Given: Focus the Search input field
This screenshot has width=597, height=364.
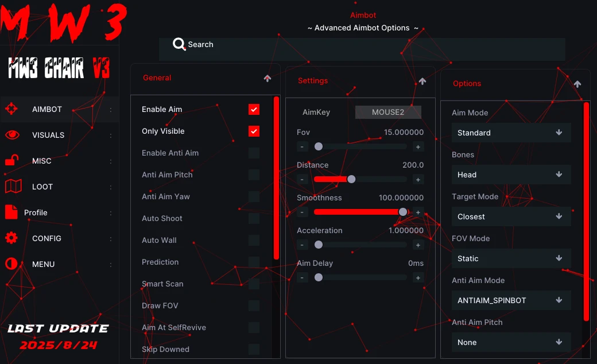Looking at the screenshot, I should click(362, 49).
